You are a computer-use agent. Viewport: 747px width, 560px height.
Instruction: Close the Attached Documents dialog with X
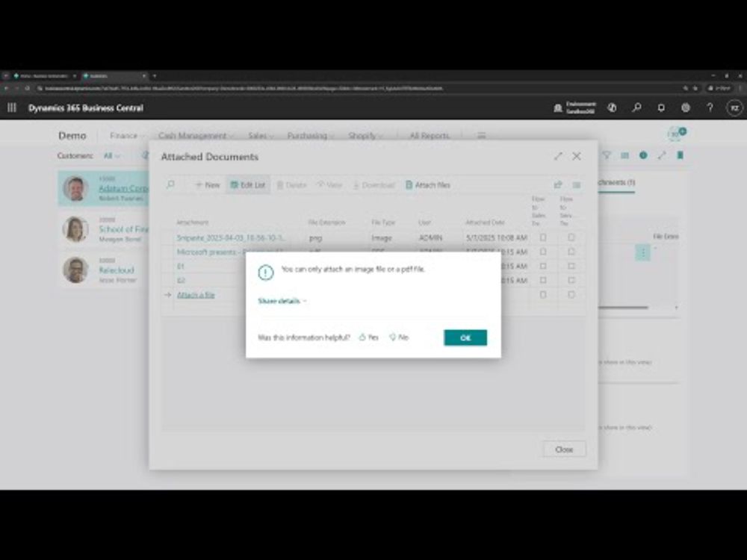click(577, 156)
